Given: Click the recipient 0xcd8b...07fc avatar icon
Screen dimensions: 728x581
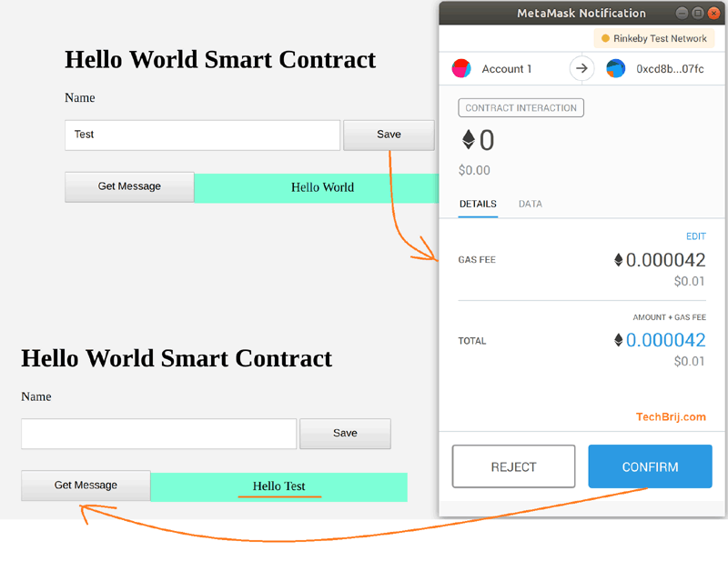Looking at the screenshot, I should coord(615,68).
